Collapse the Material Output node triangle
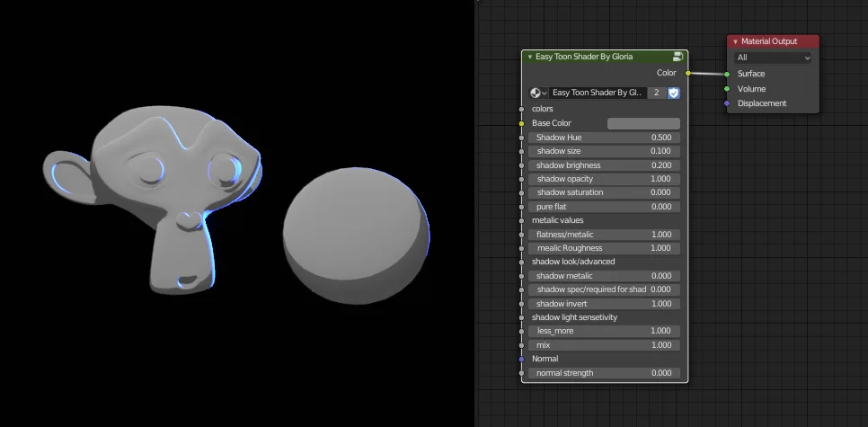The image size is (868, 427). (735, 41)
